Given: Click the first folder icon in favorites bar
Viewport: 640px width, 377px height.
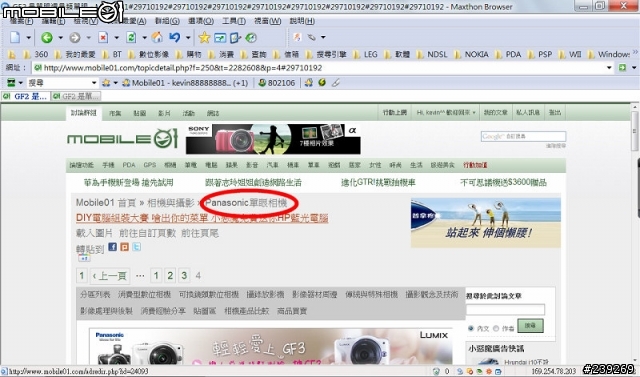Looking at the screenshot, I should click(x=12, y=54).
